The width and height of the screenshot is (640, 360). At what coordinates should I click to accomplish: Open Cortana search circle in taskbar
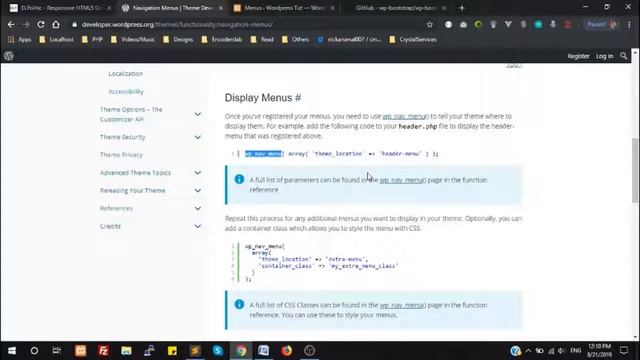point(34,351)
